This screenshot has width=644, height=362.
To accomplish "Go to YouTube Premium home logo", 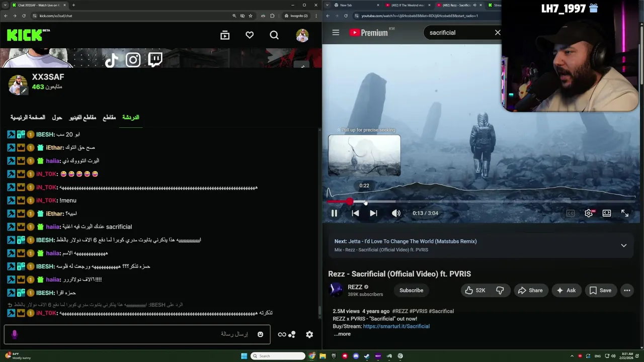I will click(369, 33).
